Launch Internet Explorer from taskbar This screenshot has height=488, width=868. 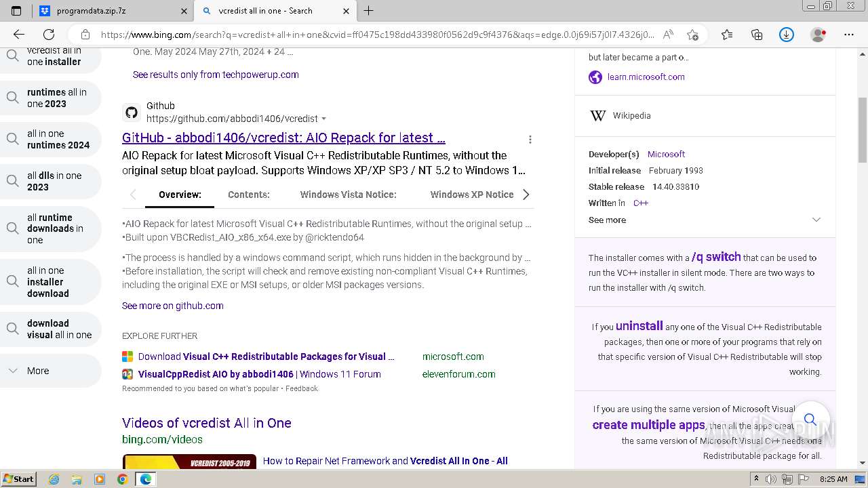(x=54, y=479)
